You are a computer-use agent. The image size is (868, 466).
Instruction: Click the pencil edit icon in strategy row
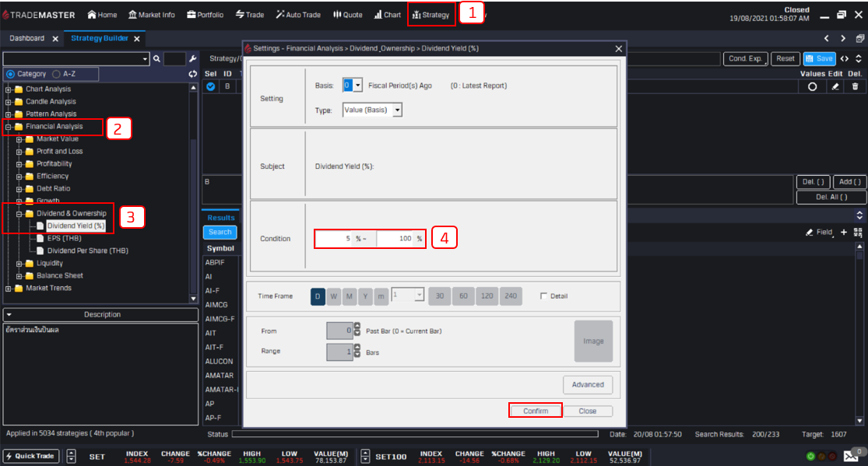click(835, 87)
